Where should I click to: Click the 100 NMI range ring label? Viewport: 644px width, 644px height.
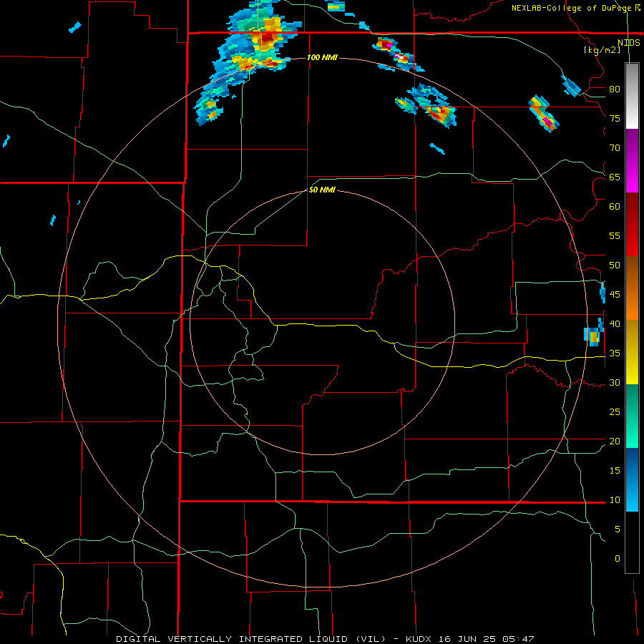322,57
